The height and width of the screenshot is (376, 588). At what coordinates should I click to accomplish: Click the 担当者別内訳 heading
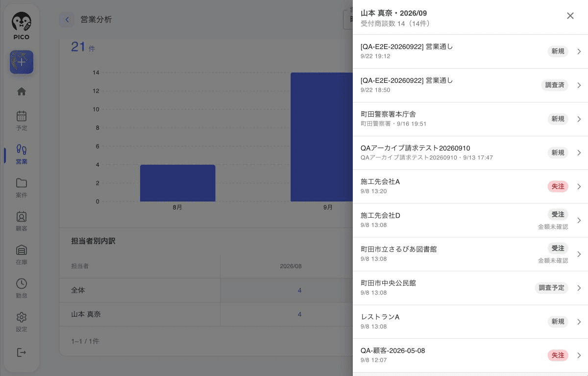pyautogui.click(x=93, y=241)
